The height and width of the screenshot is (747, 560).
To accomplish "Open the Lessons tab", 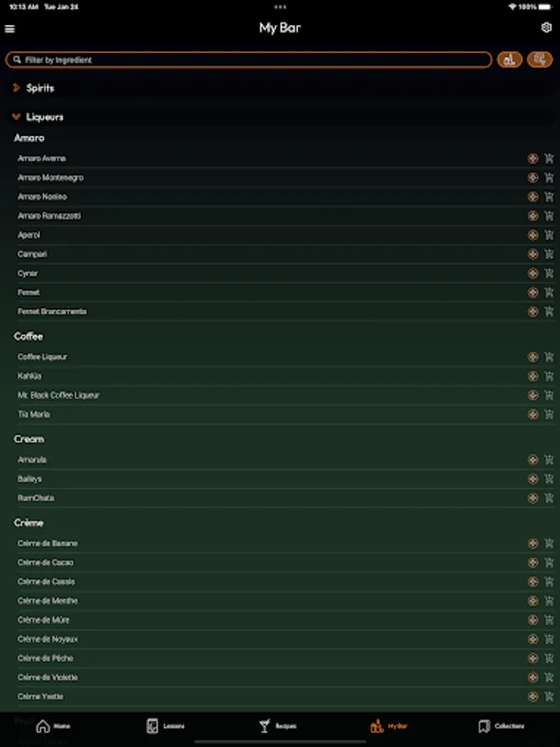I will click(x=165, y=726).
